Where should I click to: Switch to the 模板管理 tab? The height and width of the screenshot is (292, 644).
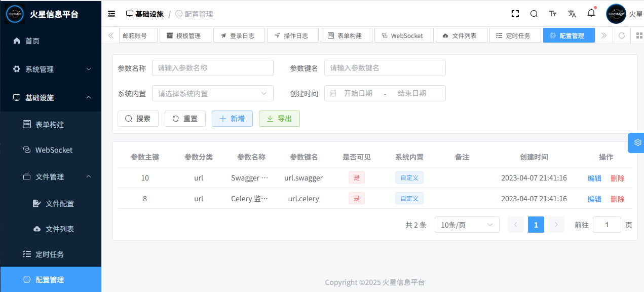coord(185,35)
